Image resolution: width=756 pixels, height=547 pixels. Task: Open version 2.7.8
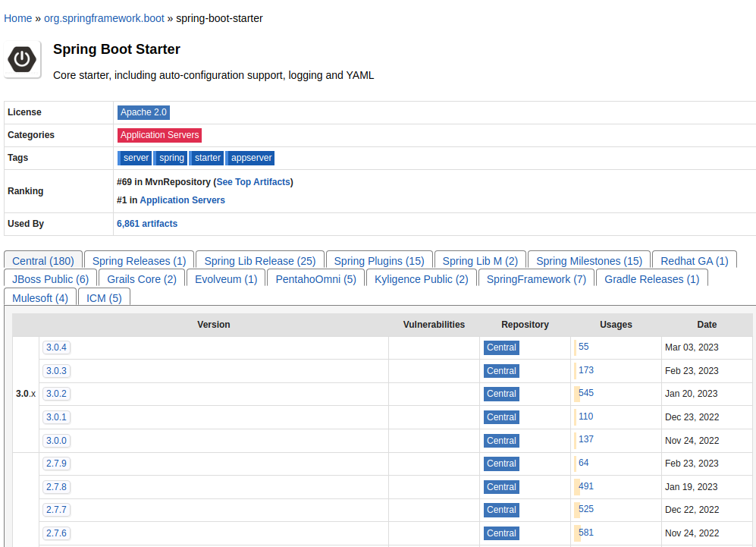pos(56,487)
